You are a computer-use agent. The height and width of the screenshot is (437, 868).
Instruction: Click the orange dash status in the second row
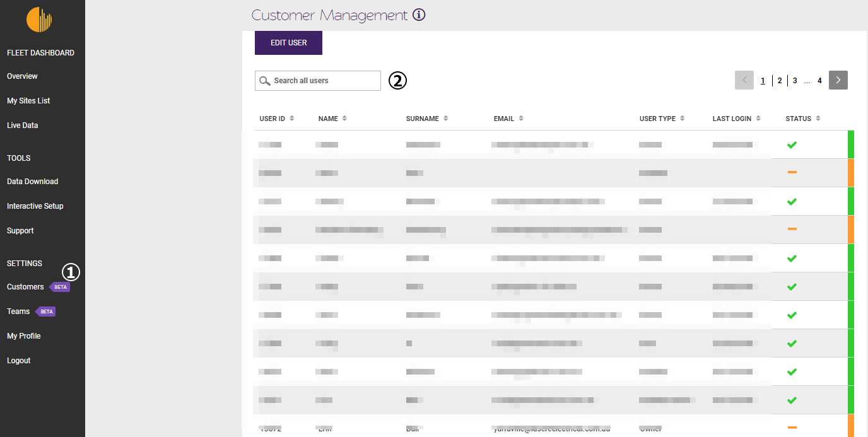[792, 172]
